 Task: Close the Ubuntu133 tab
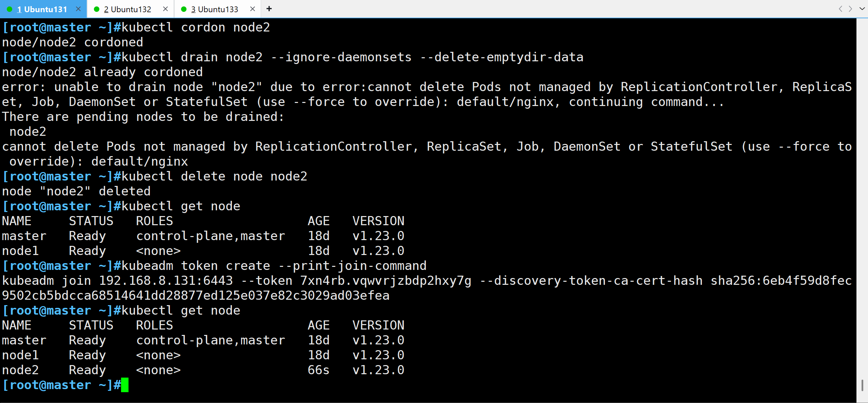[x=253, y=9]
